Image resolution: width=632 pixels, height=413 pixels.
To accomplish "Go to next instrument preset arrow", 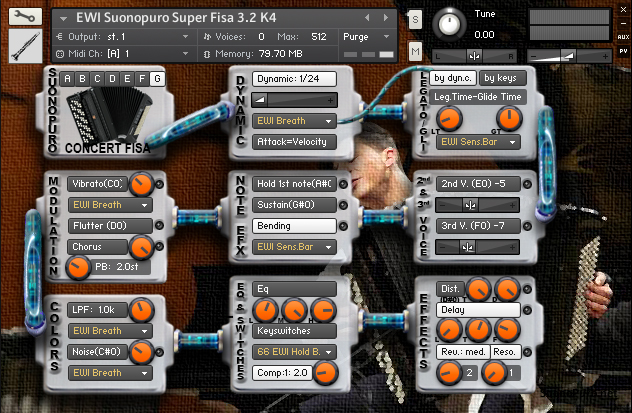I will pos(386,17).
